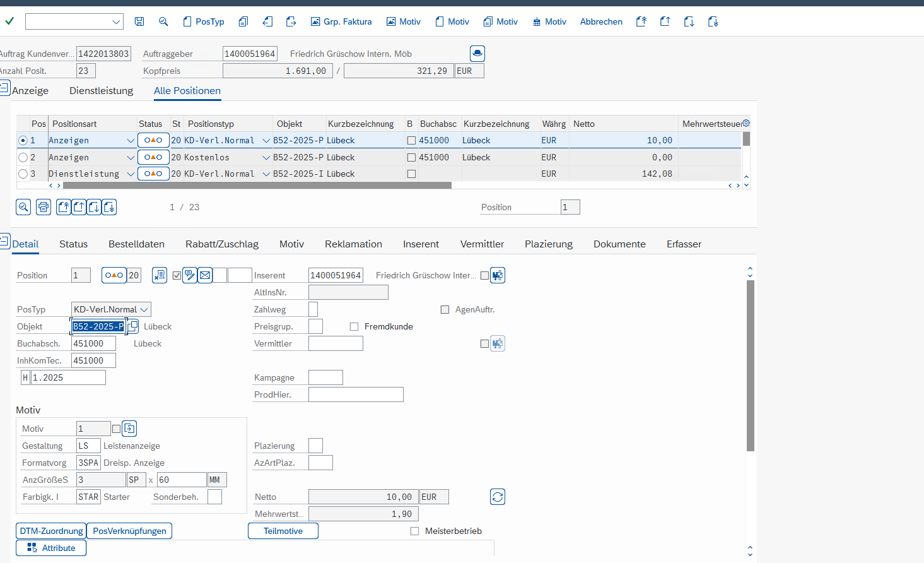Viewport: 924px width, 563px height.
Task: Click the icon button beside Motiv field
Action: coord(129,429)
